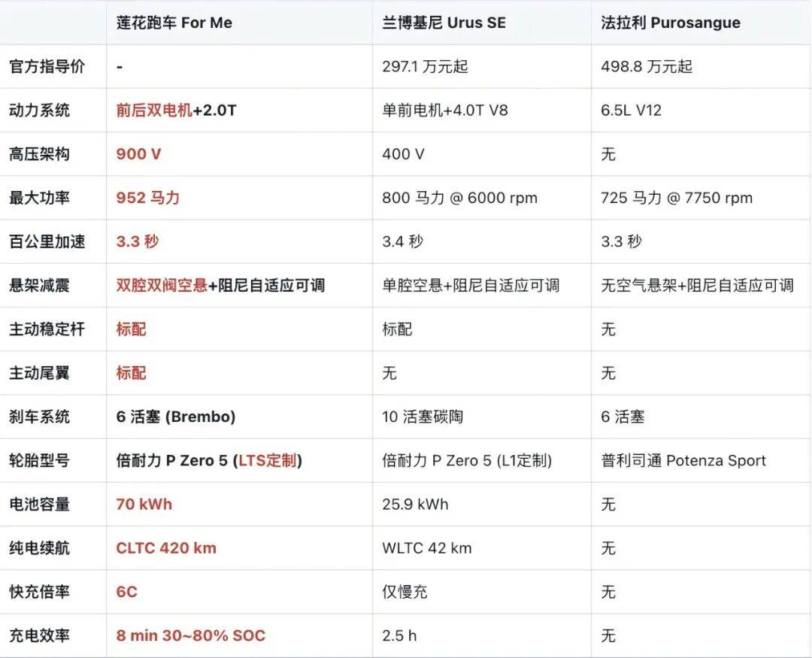Click the 8 min 30~80% SOC cell

[x=190, y=635]
